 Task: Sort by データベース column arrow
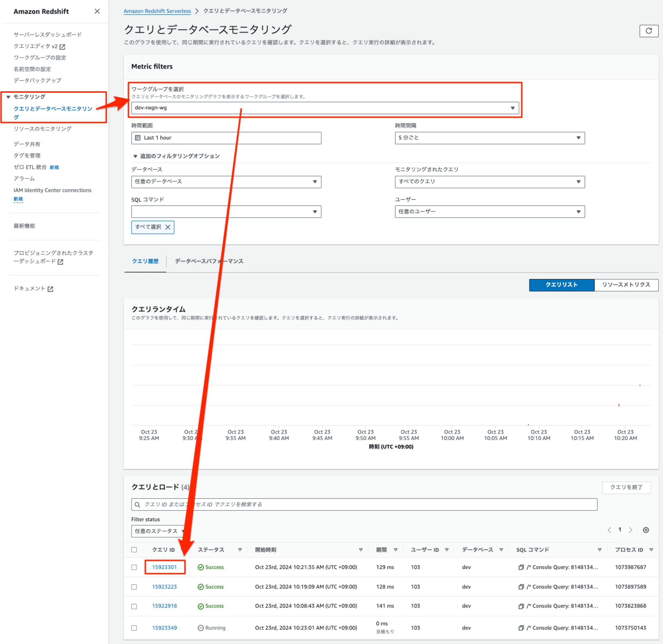[501, 550]
